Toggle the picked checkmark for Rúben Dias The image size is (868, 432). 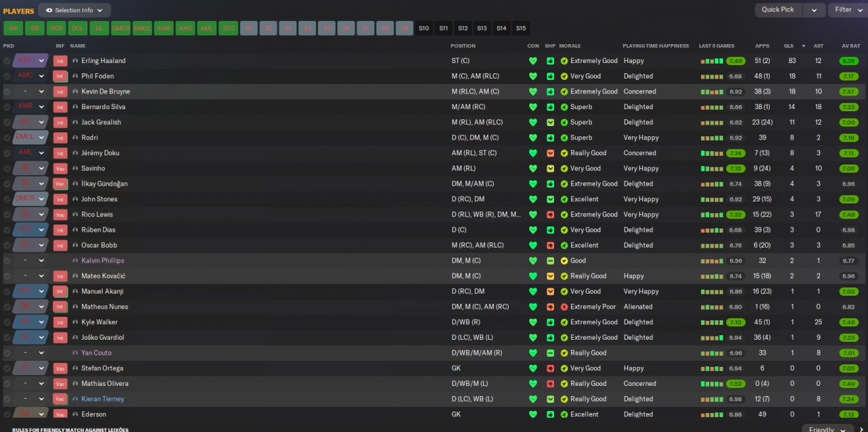7,230
